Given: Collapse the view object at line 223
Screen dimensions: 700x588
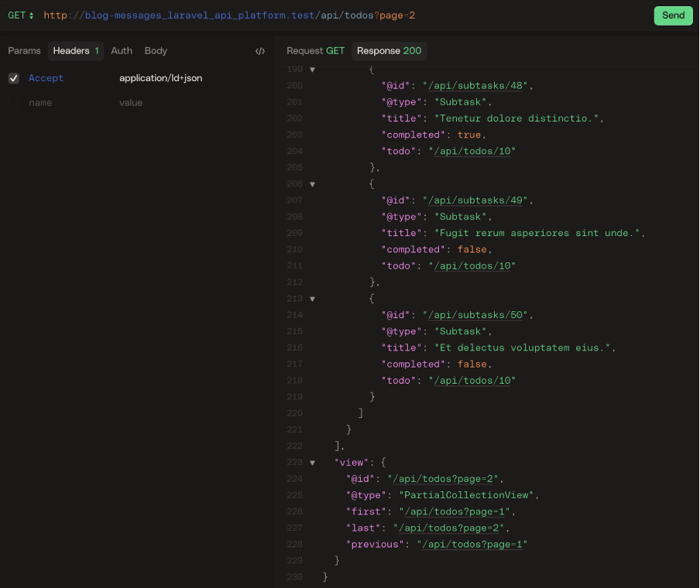Looking at the screenshot, I should point(313,463).
